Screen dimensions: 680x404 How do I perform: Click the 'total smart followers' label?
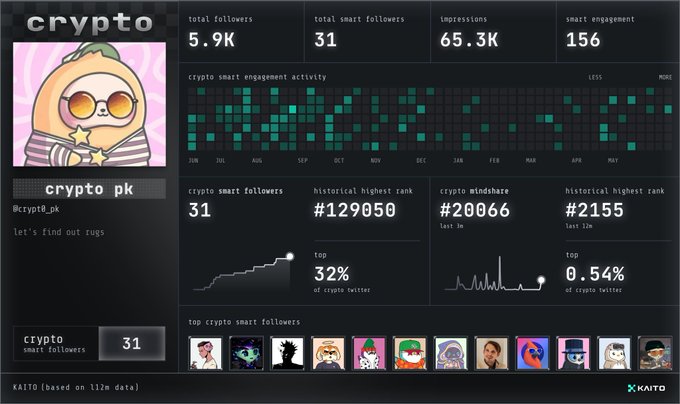[359, 19]
